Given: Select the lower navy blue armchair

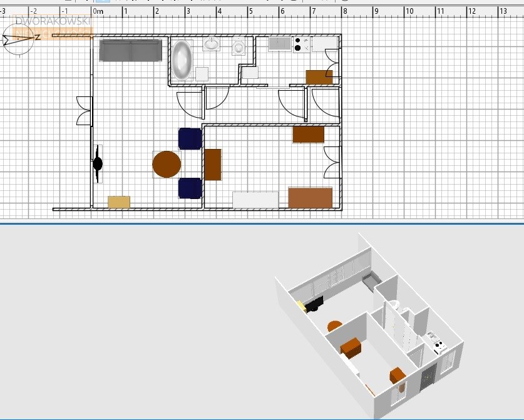Looking at the screenshot, I should coord(190,188).
